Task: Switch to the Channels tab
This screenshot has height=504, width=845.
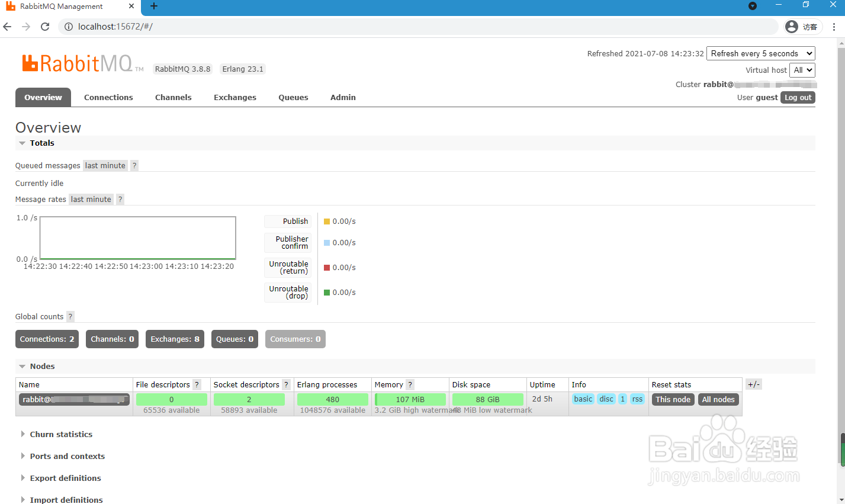Action: 174,98
